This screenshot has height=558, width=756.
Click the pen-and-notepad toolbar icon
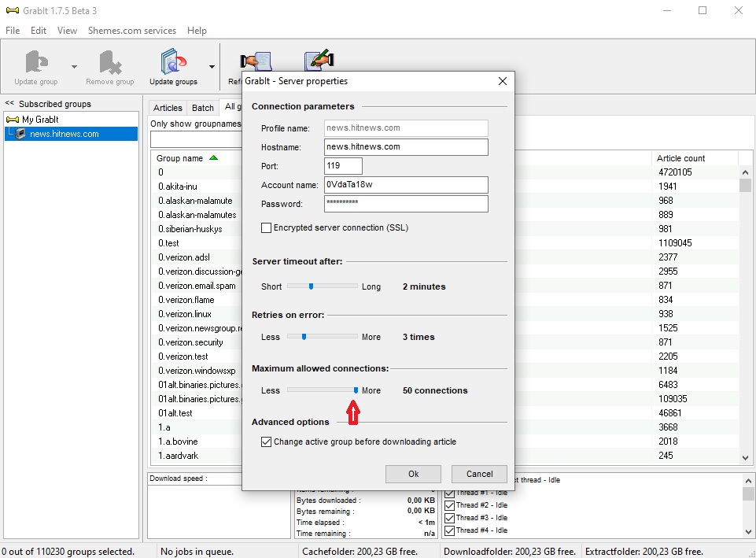[319, 60]
